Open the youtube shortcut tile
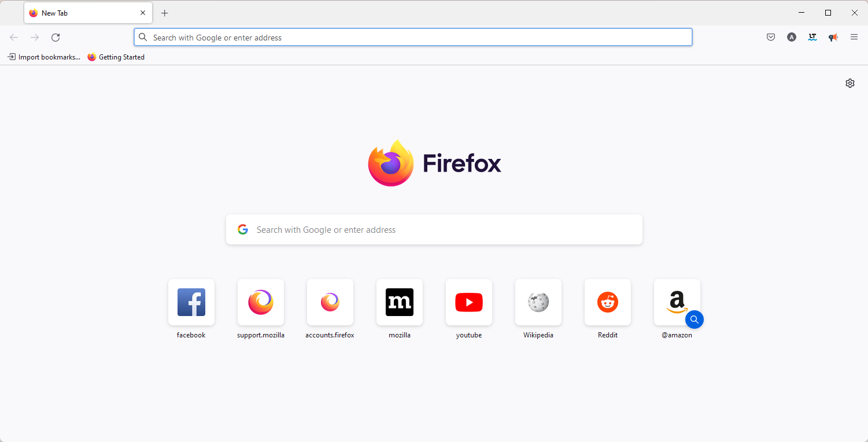868x442 pixels. [x=469, y=302]
